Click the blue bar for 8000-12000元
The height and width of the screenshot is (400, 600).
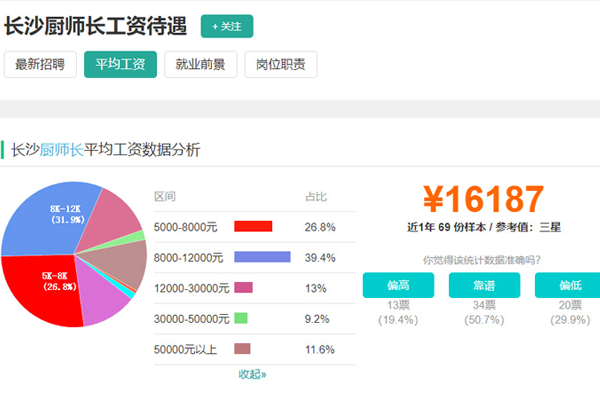click(262, 257)
